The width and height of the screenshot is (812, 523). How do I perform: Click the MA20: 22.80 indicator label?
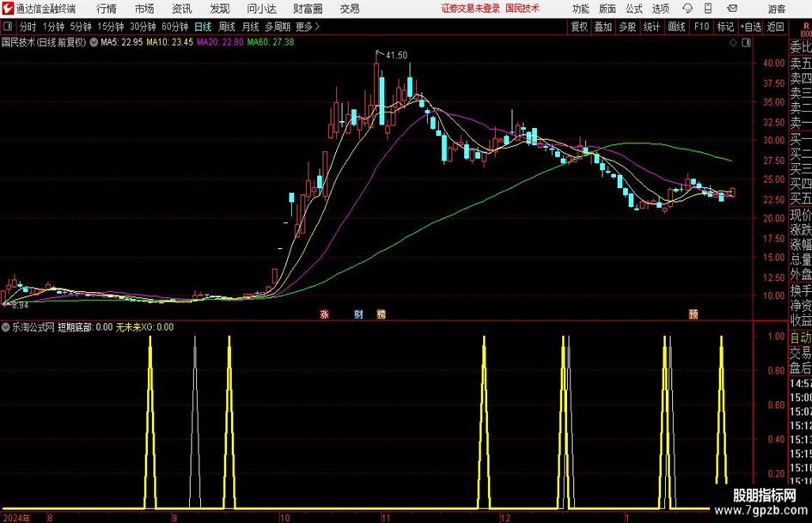click(220, 42)
